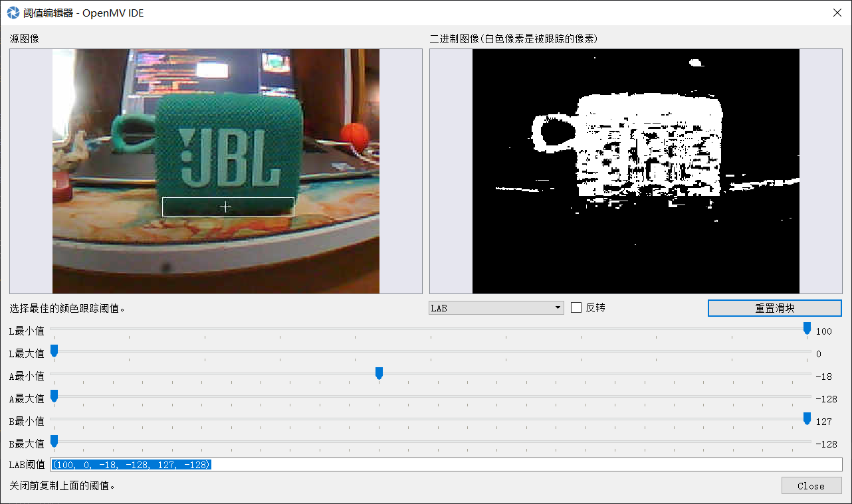Click the binary image preview
The height and width of the screenshot is (504, 852).
tap(636, 171)
